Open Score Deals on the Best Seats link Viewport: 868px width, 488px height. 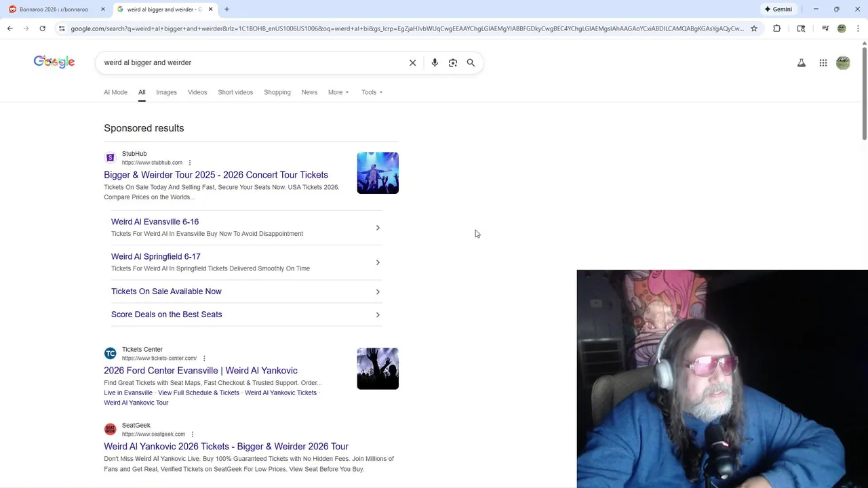click(166, 314)
